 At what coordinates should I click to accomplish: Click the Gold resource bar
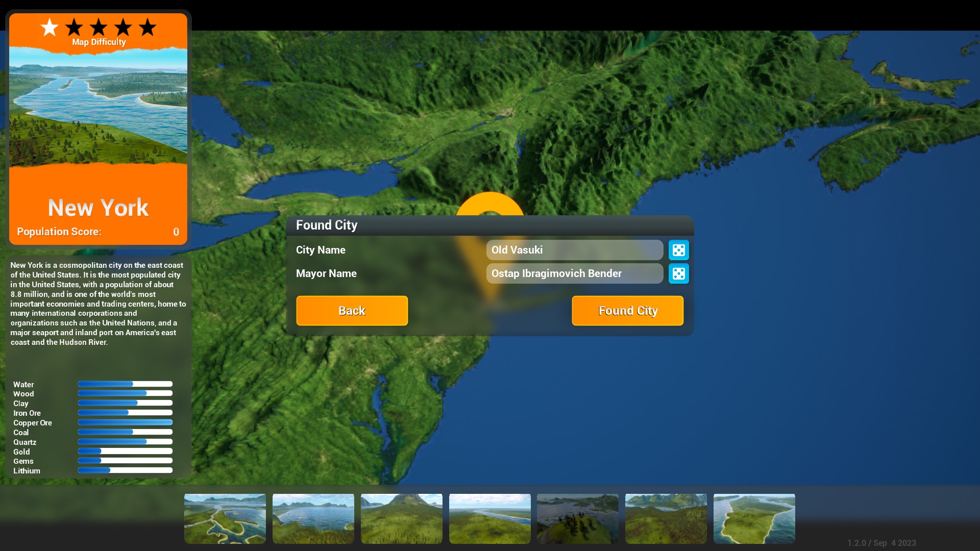point(125,451)
